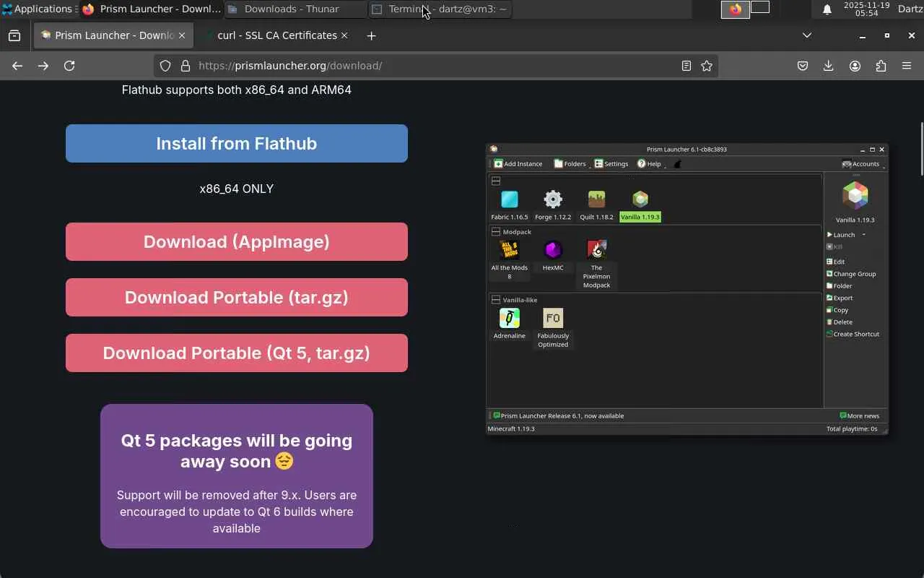Toggle reader view for this page
This screenshot has width=924, height=578.
(x=687, y=66)
